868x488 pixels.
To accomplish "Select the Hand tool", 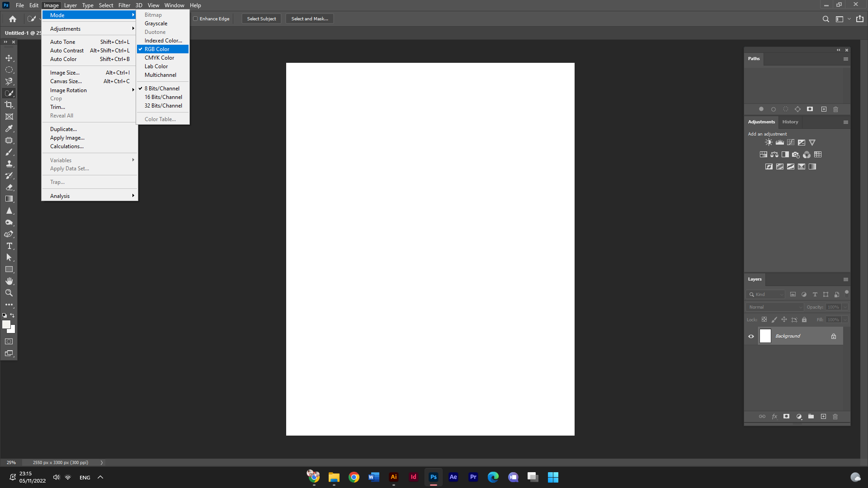I will pyautogui.click(x=9, y=281).
